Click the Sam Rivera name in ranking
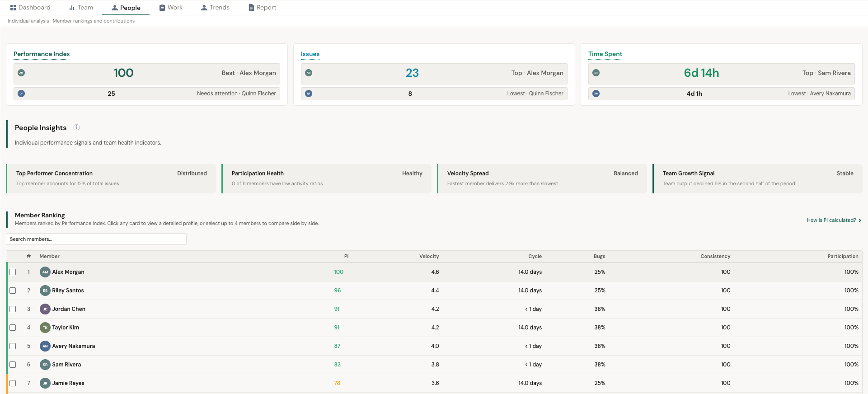 tap(66, 365)
